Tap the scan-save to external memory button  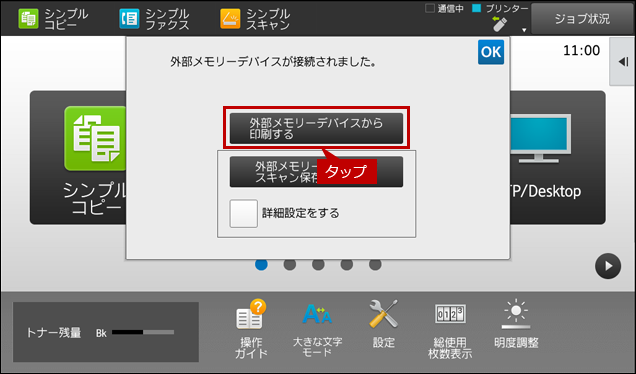[x=316, y=172]
